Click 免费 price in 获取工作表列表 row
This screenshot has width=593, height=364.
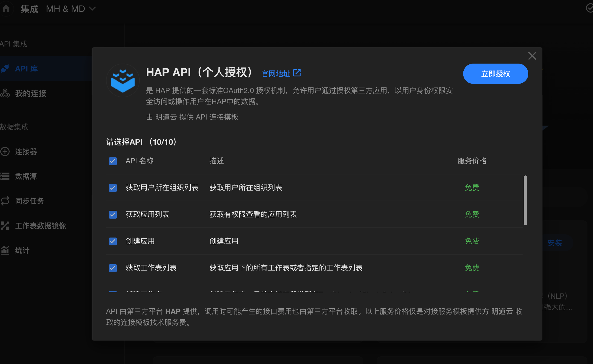point(472,268)
